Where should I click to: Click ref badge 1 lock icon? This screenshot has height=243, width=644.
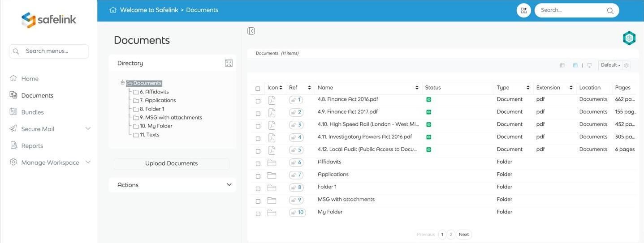click(294, 100)
